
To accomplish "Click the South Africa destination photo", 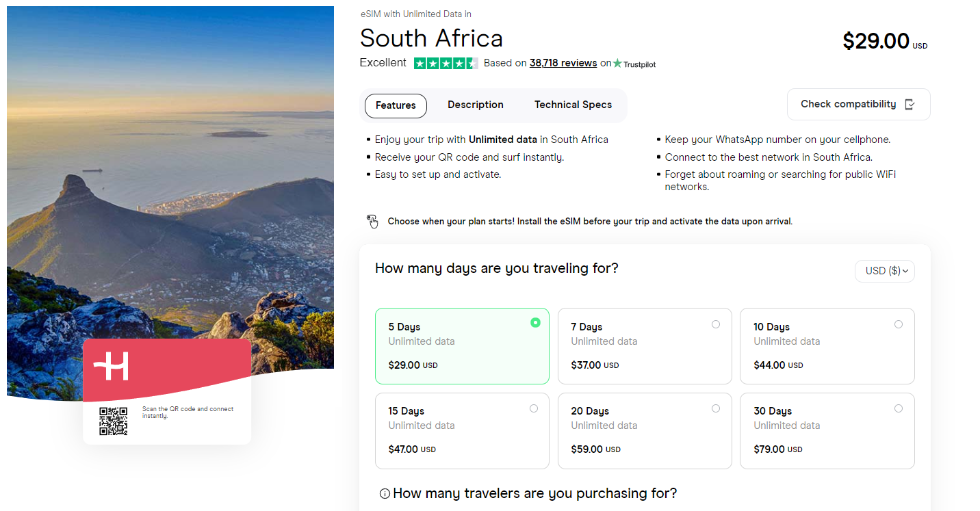I will [170, 171].
